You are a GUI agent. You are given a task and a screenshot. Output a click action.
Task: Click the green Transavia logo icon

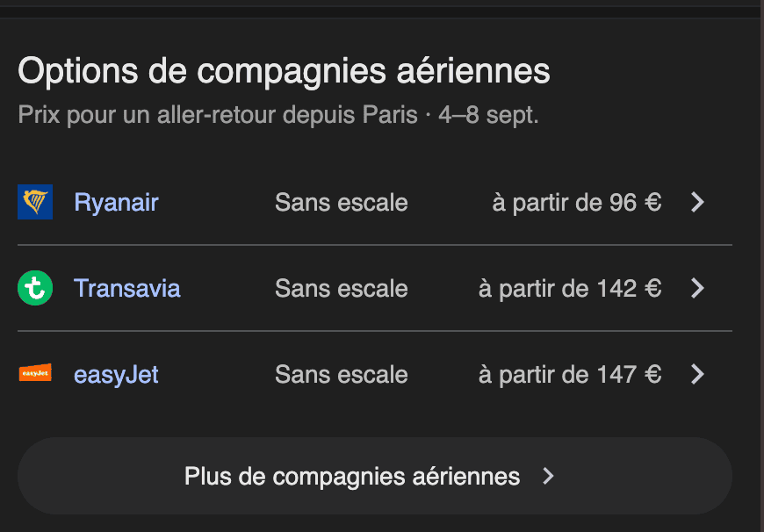click(35, 288)
